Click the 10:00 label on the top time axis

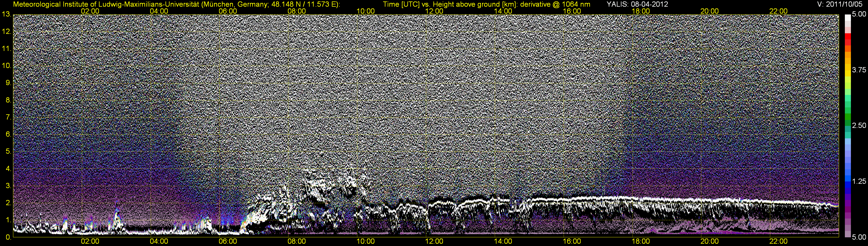click(366, 11)
